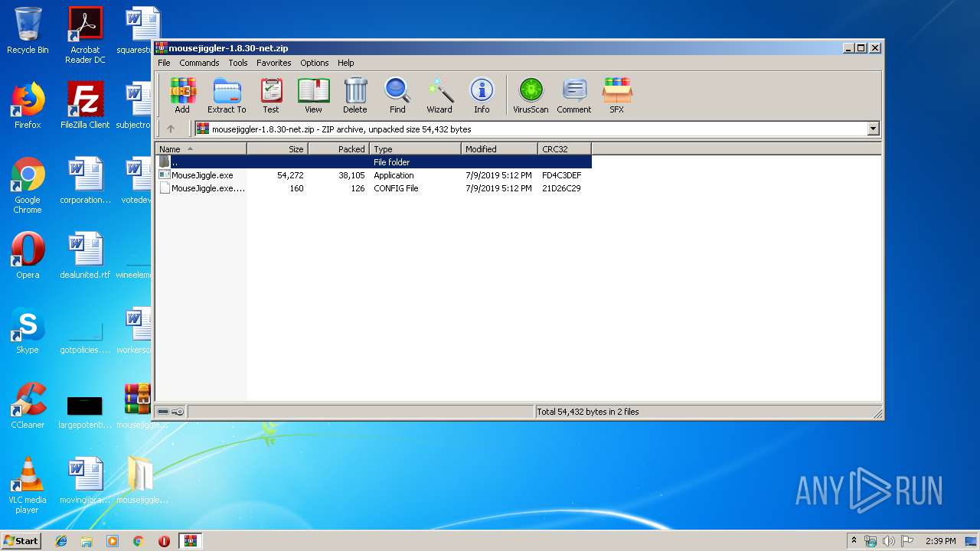Click the disk drive icon in status bar
980x551 pixels.
(x=163, y=412)
